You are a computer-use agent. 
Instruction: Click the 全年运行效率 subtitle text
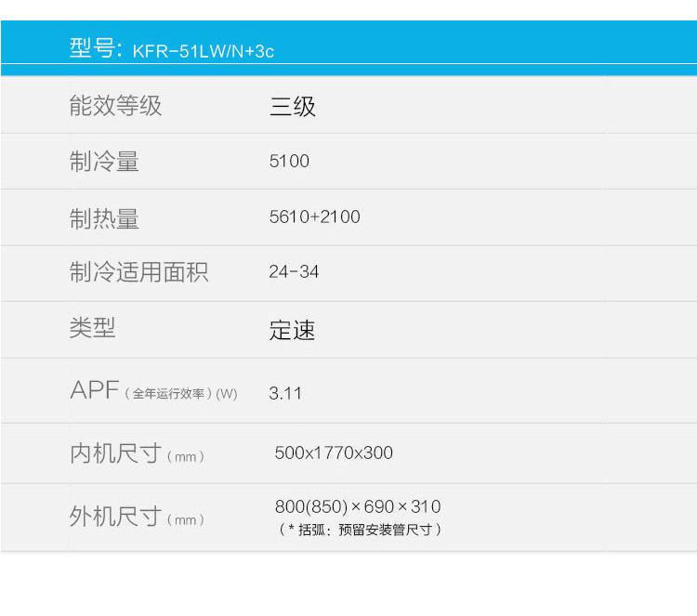169,394
